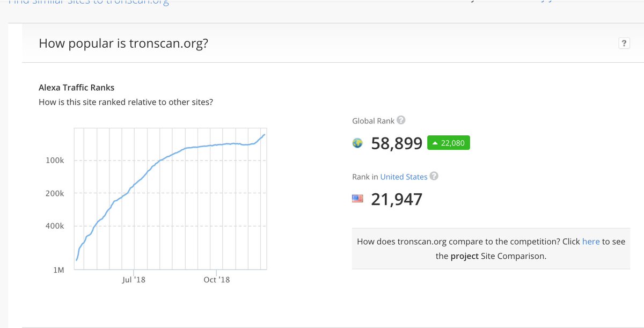The image size is (644, 328).
Task: Click the bold 'project' word in comparison box
Action: [464, 256]
